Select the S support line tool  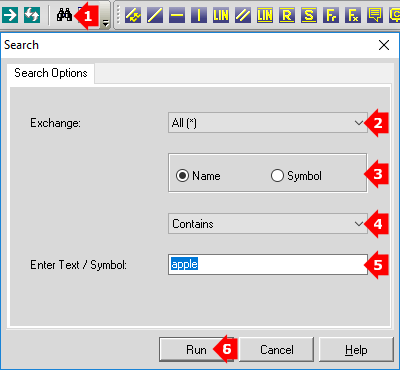309,15
